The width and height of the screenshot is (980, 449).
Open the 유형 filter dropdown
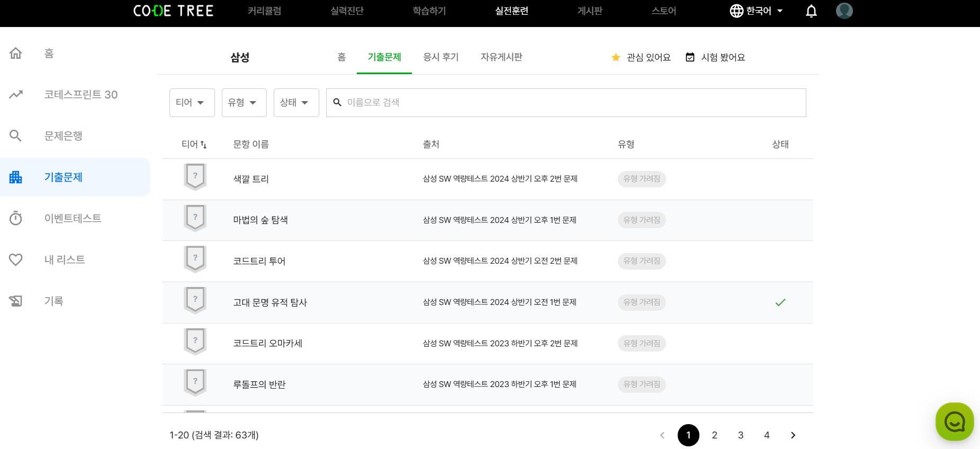(244, 102)
